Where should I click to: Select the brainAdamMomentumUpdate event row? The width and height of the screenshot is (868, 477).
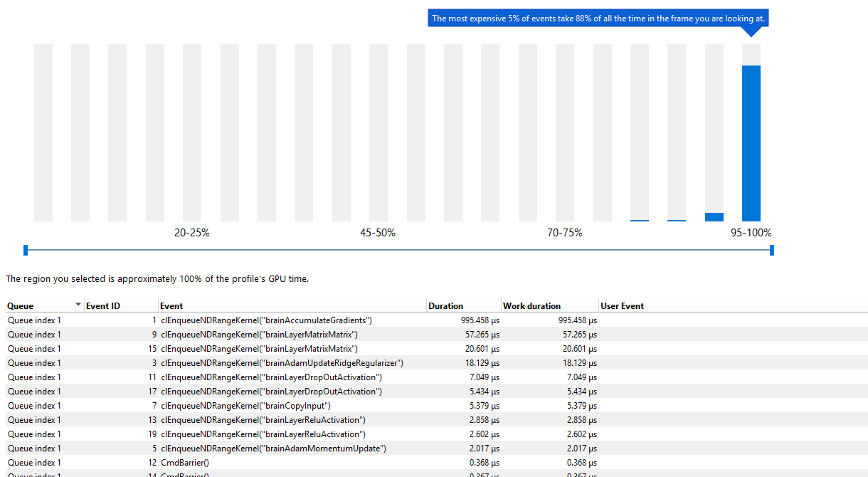[x=273, y=449]
